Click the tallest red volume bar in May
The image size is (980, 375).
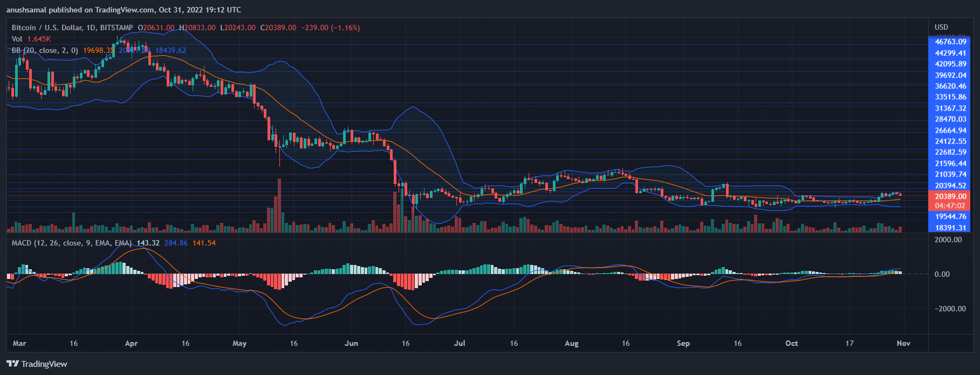(279, 206)
